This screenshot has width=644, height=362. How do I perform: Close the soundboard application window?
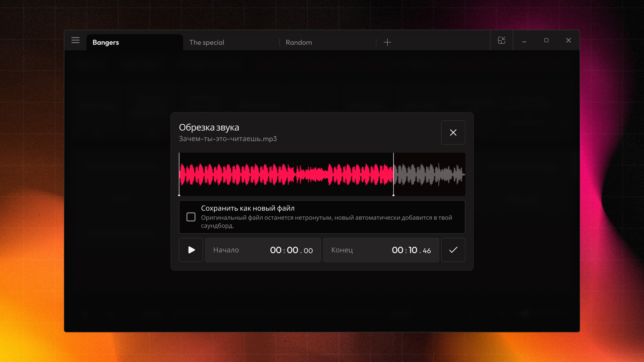coord(569,40)
